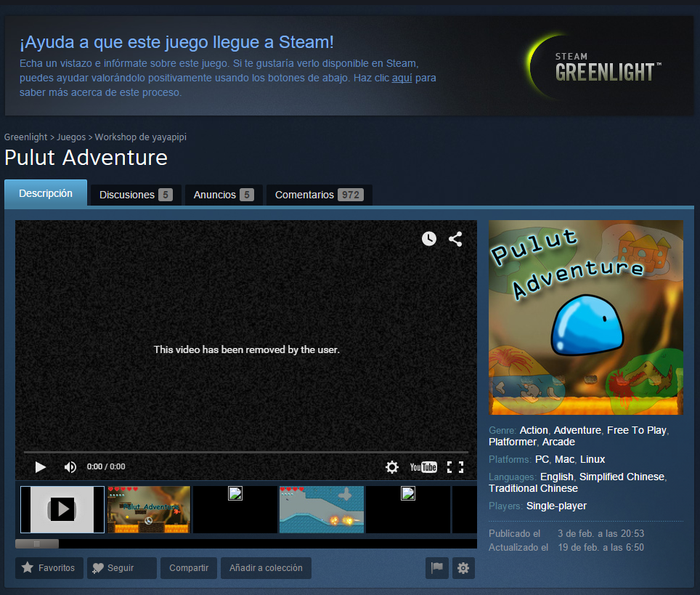
Task: Click the 'This video has been removed' message
Action: pos(246,349)
